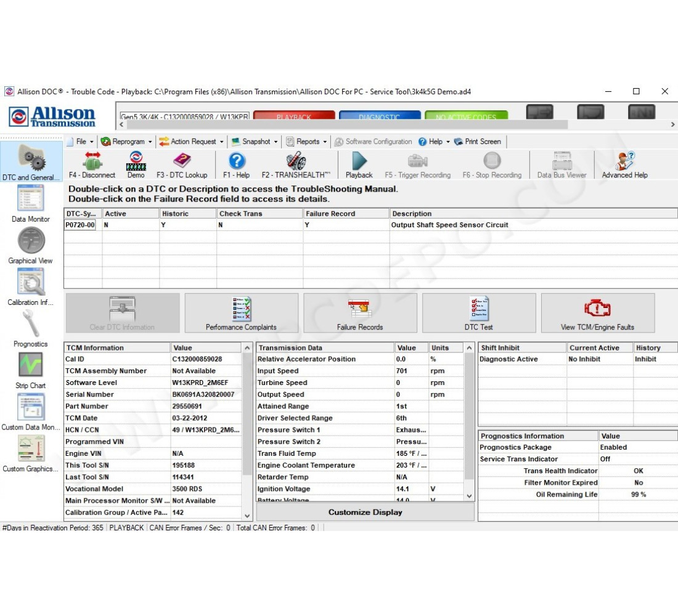Viewport: 678px width, 616px height.
Task: Click F4 - Disconnect toolbar icon
Action: pos(92,165)
